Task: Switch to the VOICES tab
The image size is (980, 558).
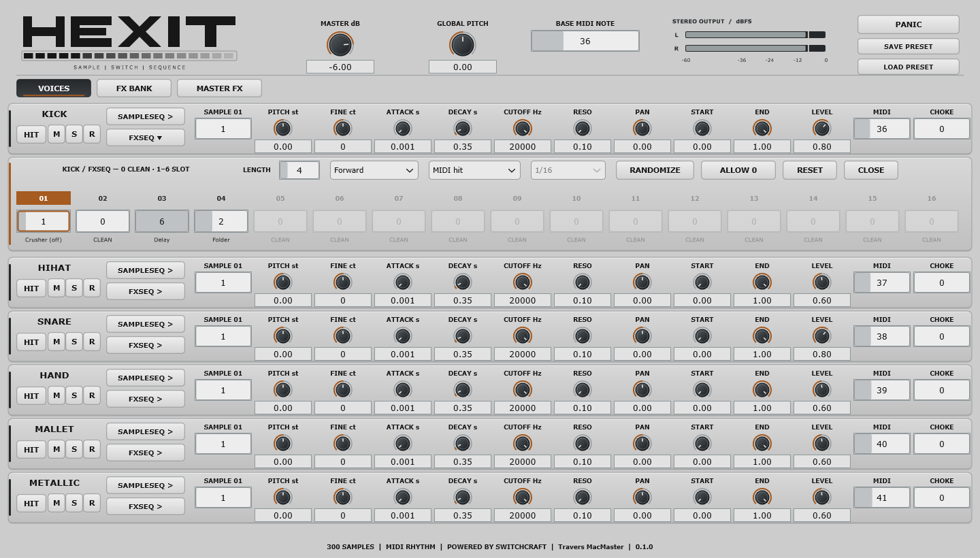Action: pos(54,88)
